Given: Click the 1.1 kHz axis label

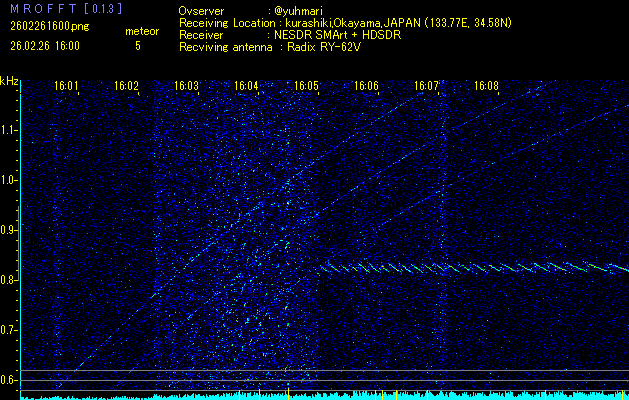Looking at the screenshot, I should click(x=9, y=130).
